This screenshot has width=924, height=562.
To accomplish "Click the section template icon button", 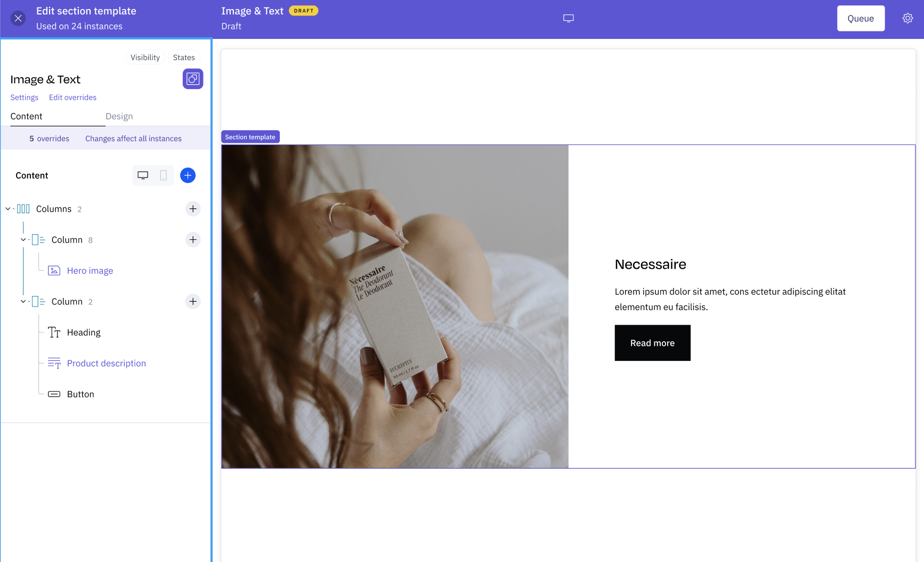I will (x=193, y=79).
